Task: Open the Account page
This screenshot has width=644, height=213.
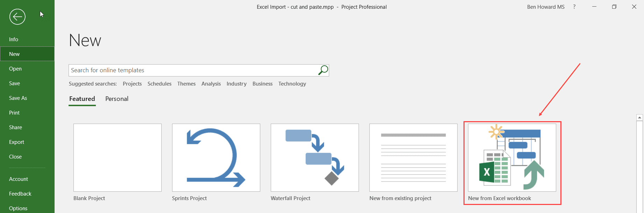Action: click(x=27, y=179)
